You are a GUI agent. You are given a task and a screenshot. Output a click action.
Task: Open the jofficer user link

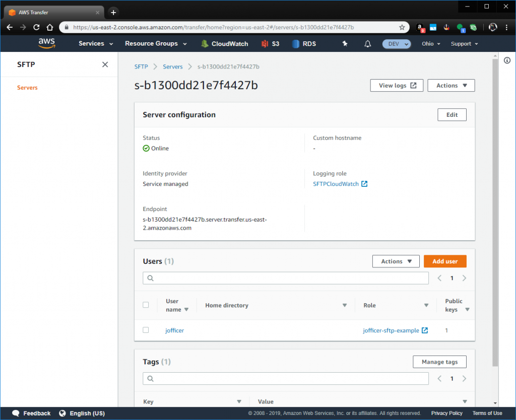tap(174, 330)
